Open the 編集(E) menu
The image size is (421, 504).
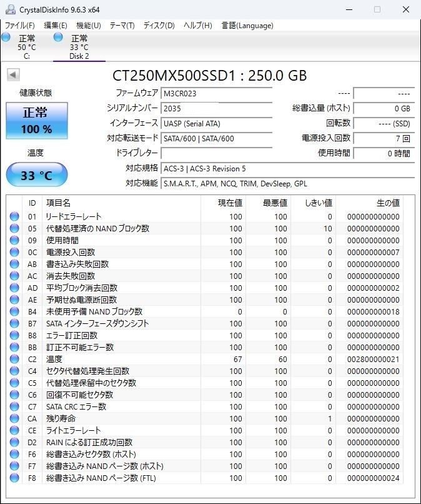(x=56, y=26)
